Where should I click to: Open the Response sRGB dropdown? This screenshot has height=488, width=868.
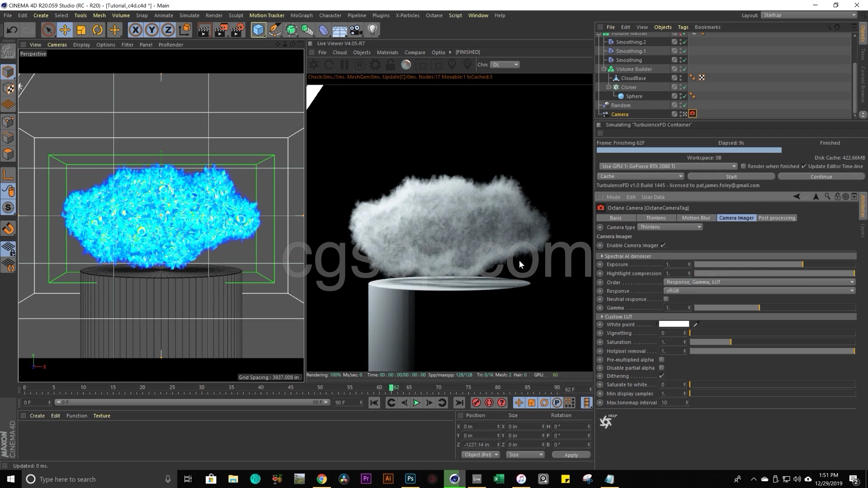coord(759,291)
